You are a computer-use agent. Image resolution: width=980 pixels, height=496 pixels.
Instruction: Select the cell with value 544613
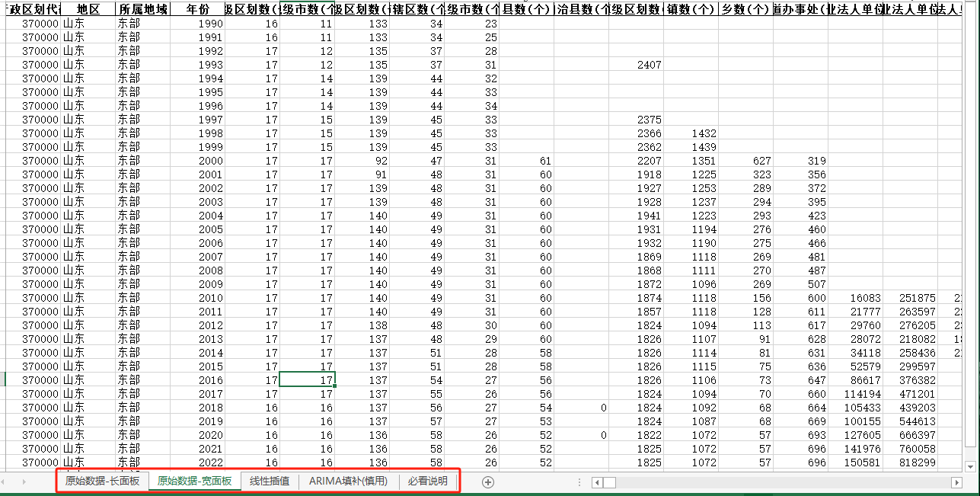[910, 421]
